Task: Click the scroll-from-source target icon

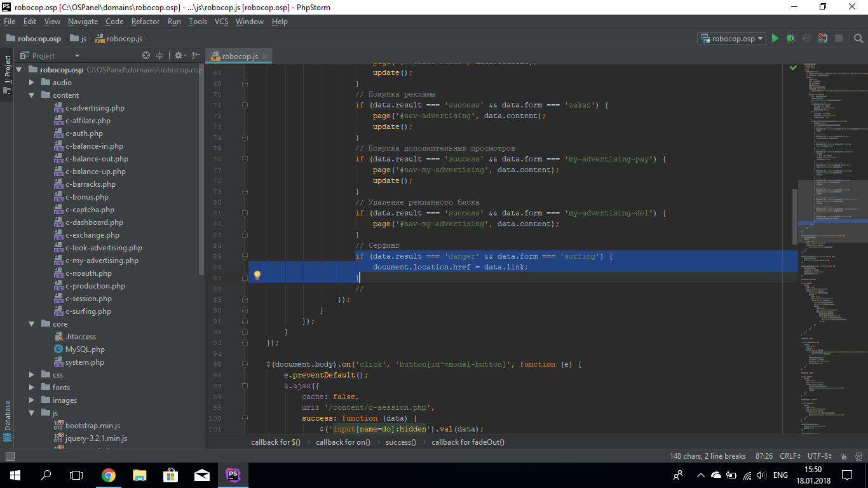Action: tap(146, 56)
